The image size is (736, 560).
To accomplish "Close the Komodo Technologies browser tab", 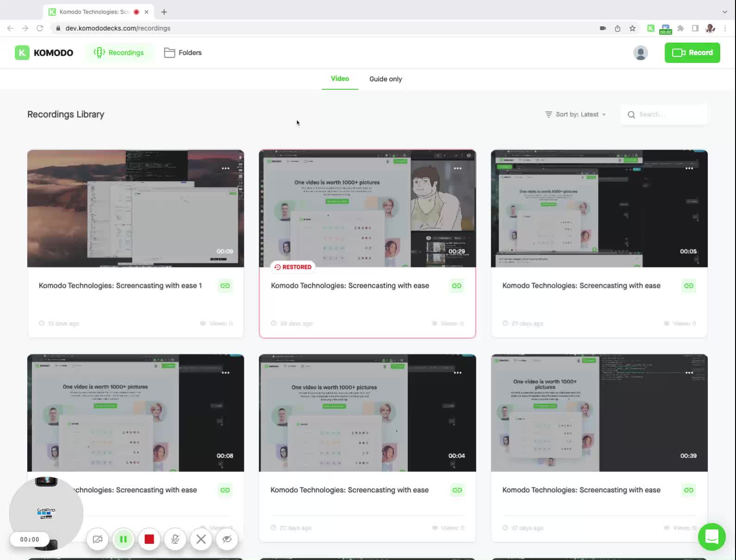I will tap(146, 12).
